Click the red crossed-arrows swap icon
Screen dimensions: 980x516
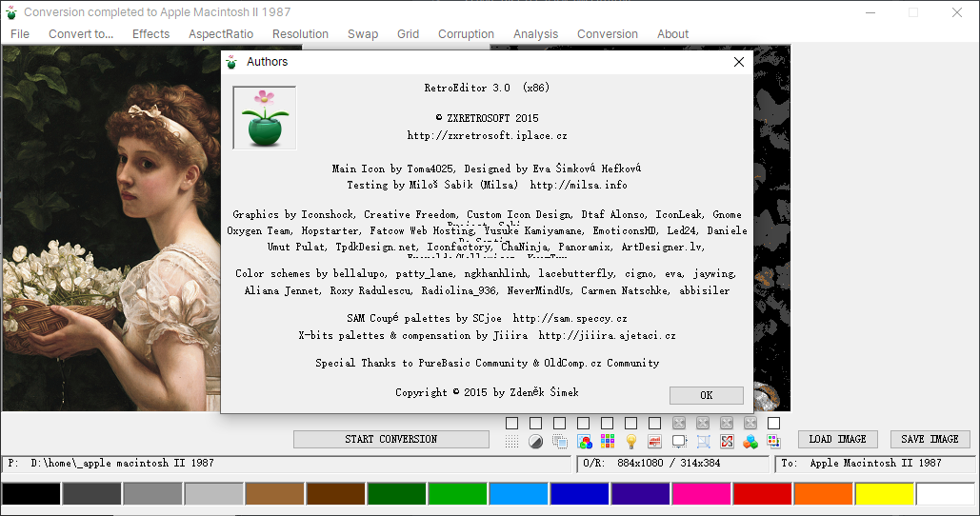(727, 442)
